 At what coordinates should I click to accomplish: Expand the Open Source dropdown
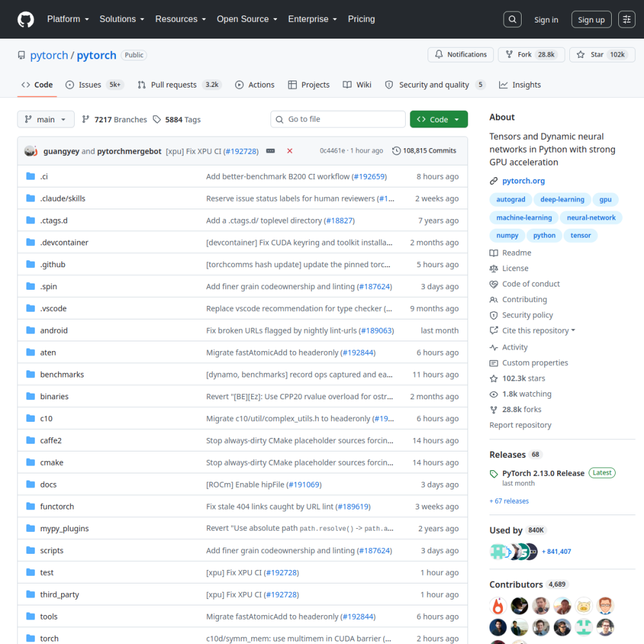click(x=247, y=19)
